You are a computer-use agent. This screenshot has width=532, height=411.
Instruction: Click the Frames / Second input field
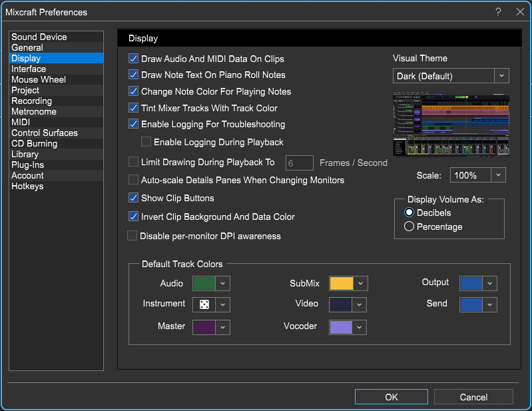299,163
